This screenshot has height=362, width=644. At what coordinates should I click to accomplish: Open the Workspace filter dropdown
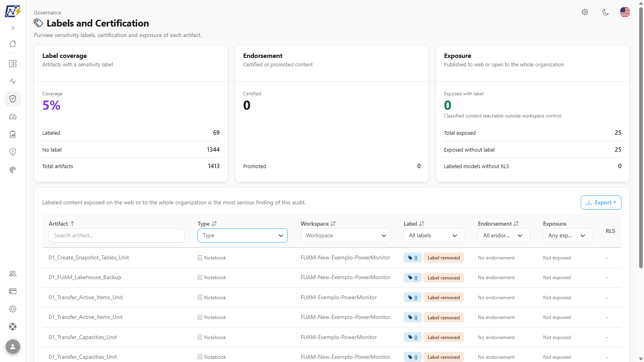pos(346,236)
